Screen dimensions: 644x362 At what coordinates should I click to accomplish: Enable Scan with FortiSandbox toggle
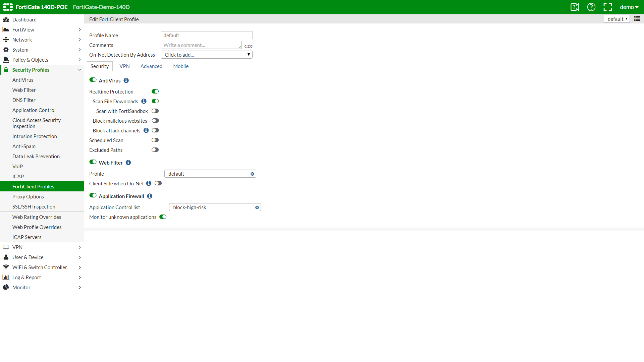tap(155, 111)
